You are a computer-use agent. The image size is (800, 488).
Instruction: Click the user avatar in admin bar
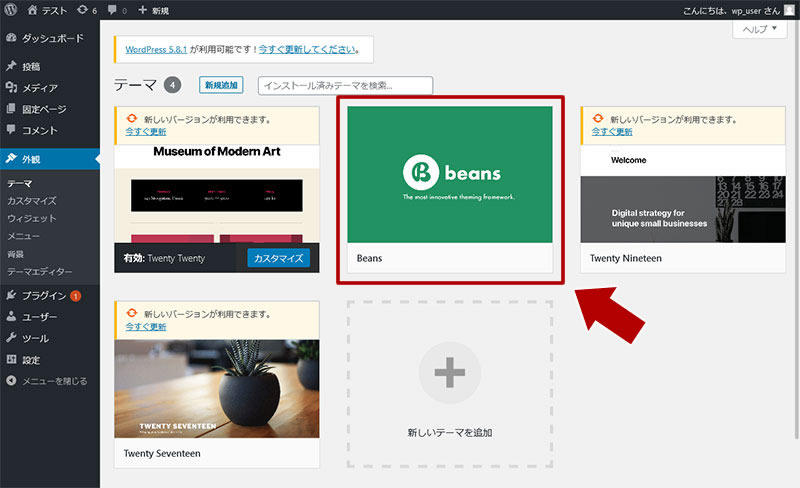point(789,10)
